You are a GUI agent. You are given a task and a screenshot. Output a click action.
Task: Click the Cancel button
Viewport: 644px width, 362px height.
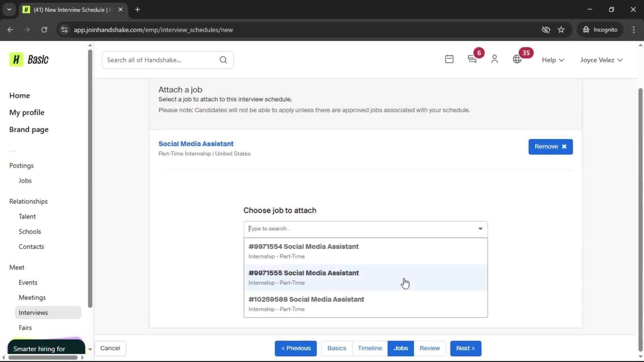(110, 348)
